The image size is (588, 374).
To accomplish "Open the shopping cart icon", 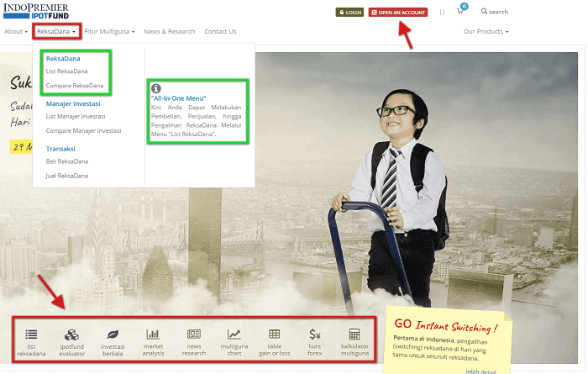I will tap(460, 12).
